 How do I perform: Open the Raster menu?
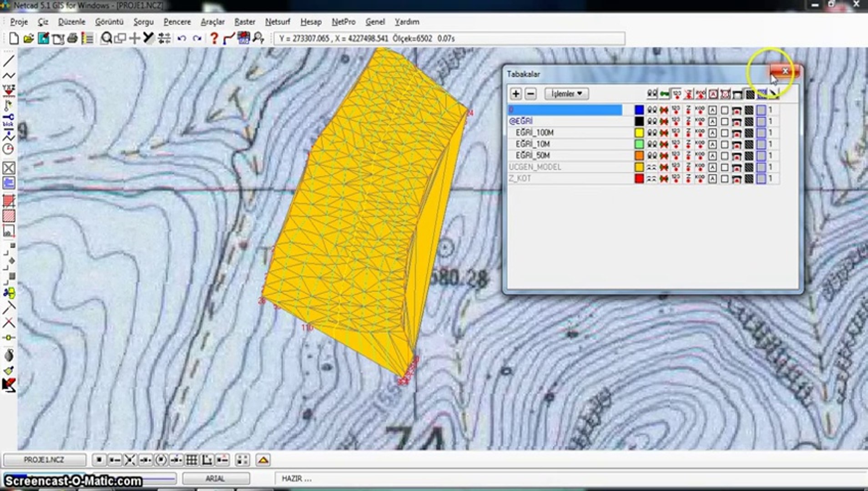coord(244,22)
